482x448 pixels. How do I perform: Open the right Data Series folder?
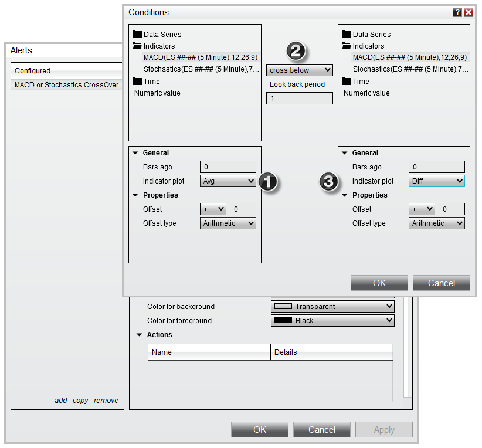click(347, 35)
